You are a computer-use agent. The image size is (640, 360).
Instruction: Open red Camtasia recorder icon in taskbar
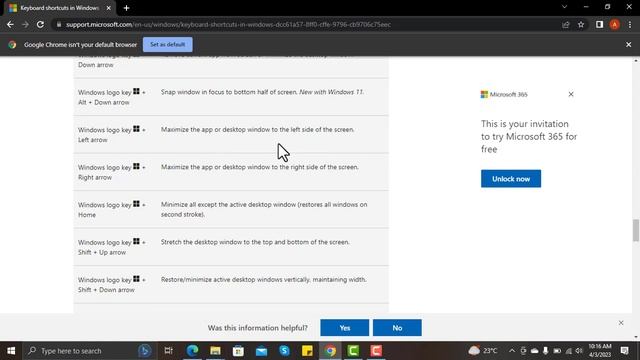pyautogui.click(x=376, y=351)
